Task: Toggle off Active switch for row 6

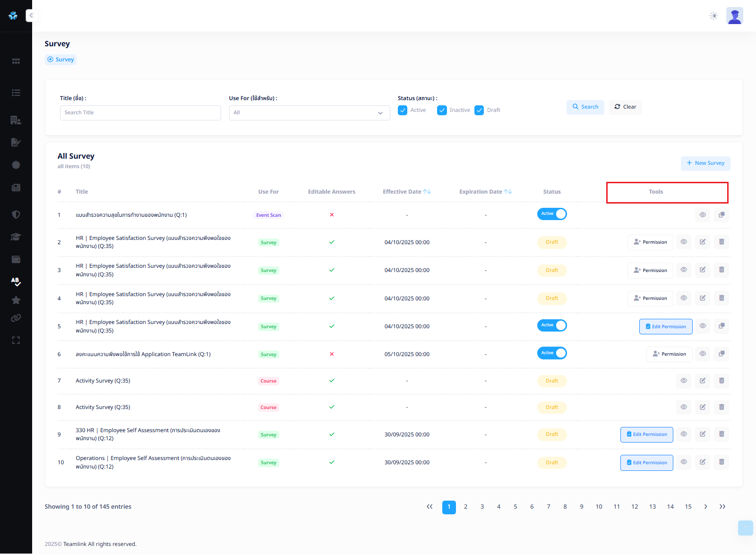Action: pos(551,353)
